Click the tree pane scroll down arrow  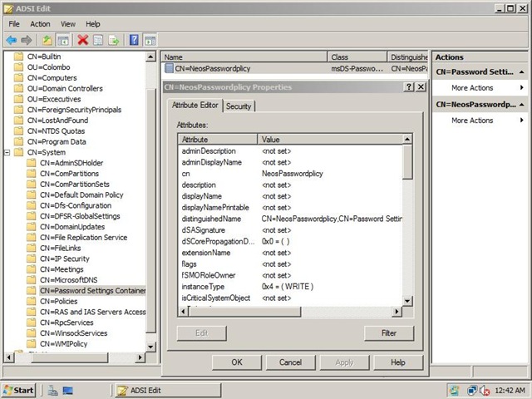[x=150, y=347]
